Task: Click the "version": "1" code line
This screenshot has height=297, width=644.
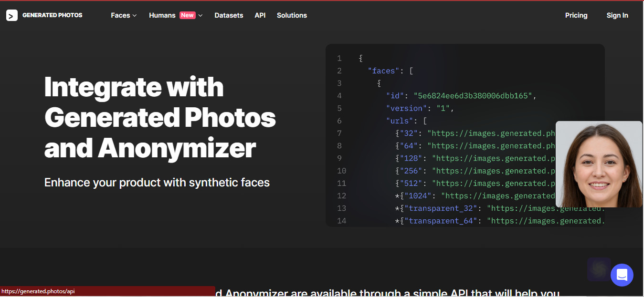Action: pos(420,108)
